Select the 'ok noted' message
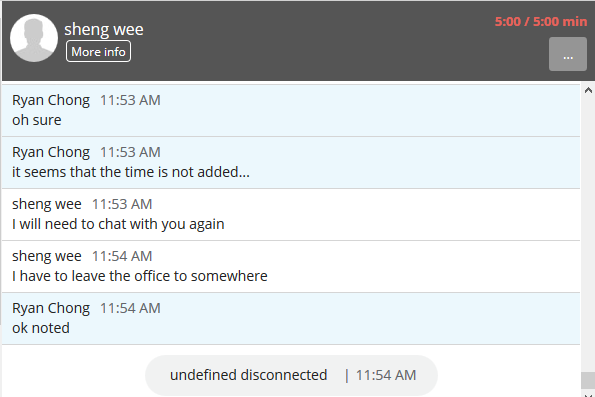595x397 pixels. pyautogui.click(x=291, y=318)
